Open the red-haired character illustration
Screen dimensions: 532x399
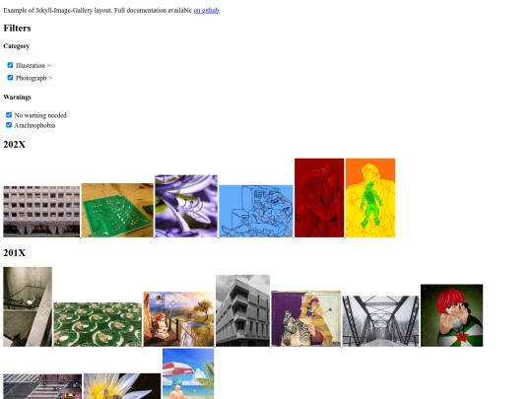tap(451, 315)
